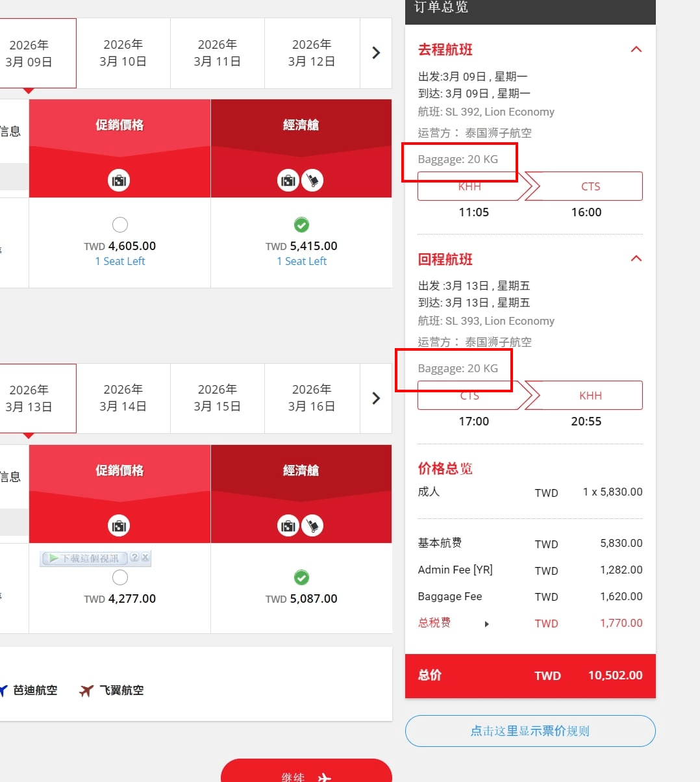Click the suitcase icon under outbound 促銷價格 header
Viewport: 700px width, 782px height.
119,180
